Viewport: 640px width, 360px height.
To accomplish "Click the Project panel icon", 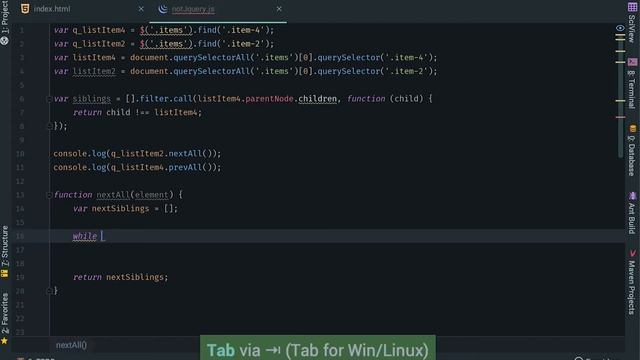I will tap(4, 40).
